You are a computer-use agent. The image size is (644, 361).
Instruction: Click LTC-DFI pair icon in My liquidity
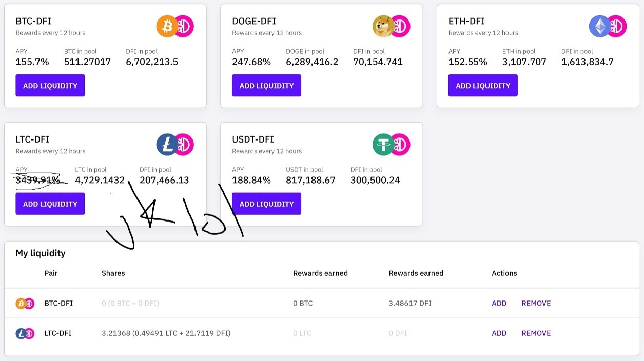coord(25,333)
